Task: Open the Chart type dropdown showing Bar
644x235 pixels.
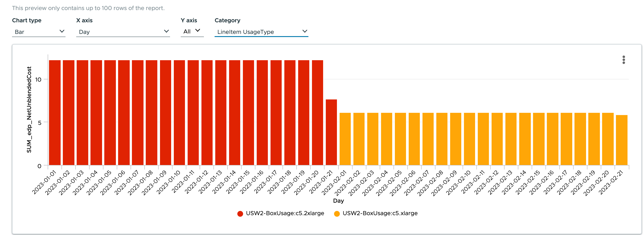Action: (x=39, y=32)
